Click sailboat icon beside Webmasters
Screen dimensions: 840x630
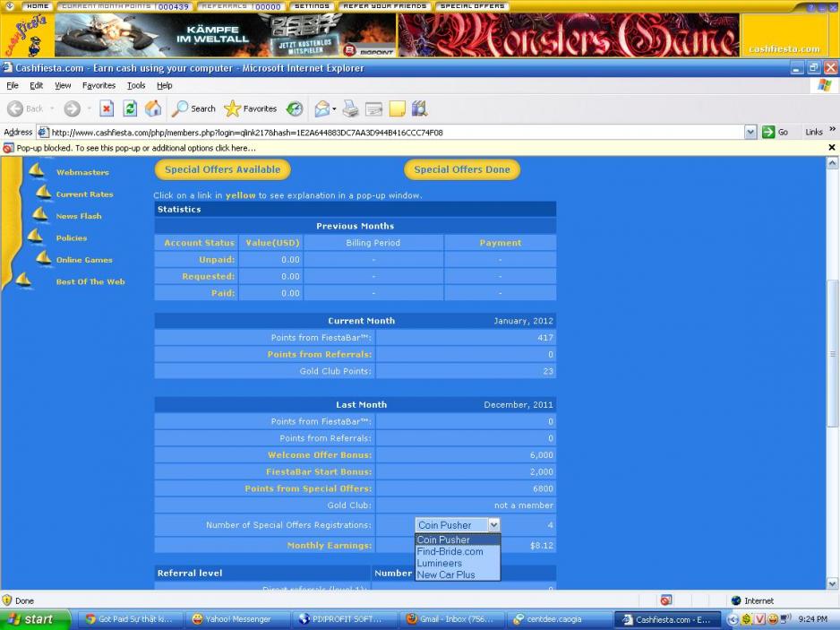tap(37, 170)
